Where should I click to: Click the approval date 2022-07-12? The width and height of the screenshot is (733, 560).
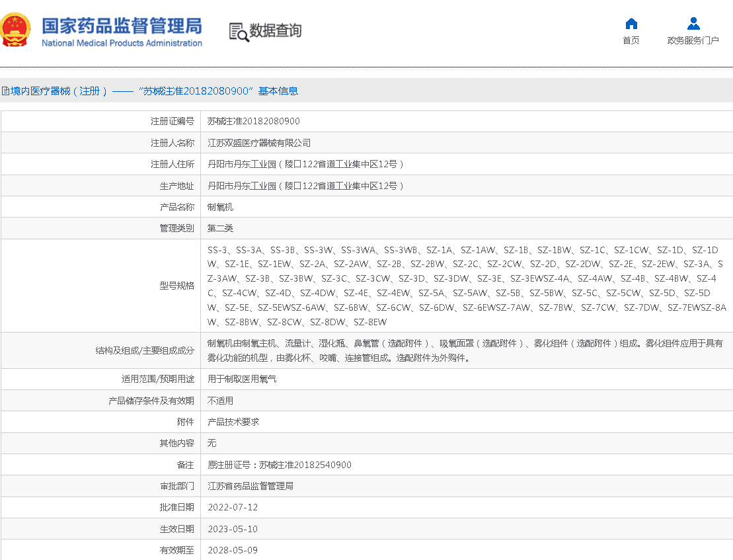[233, 508]
